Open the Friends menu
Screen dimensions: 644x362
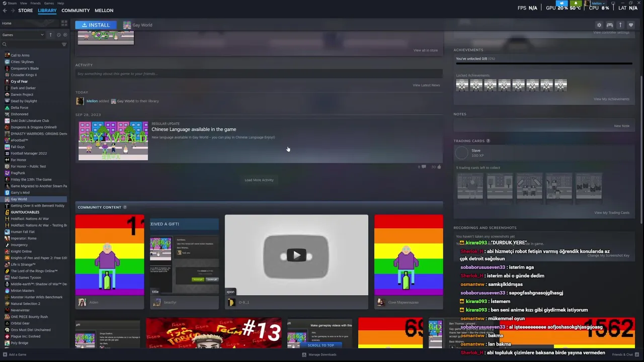(x=36, y=3)
